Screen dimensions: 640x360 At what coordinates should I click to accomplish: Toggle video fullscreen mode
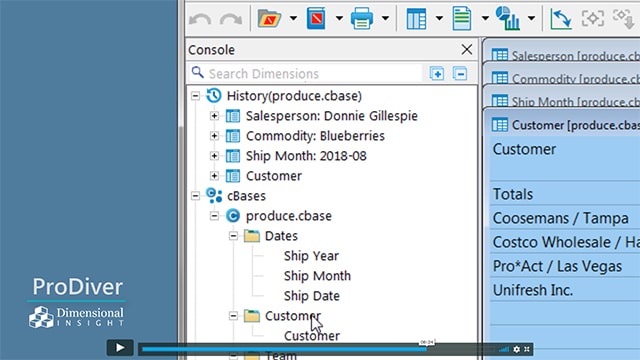tap(527, 349)
